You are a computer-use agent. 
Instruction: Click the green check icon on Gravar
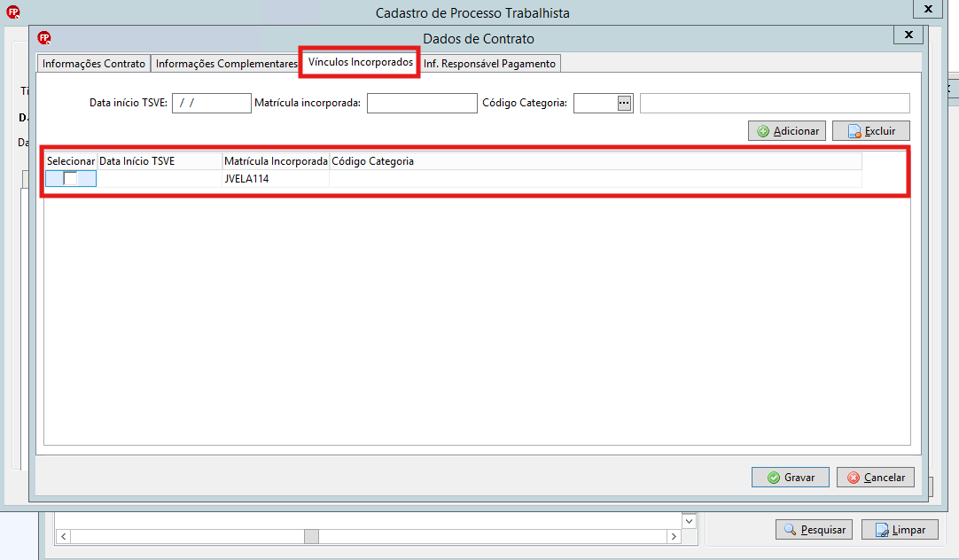tap(774, 478)
